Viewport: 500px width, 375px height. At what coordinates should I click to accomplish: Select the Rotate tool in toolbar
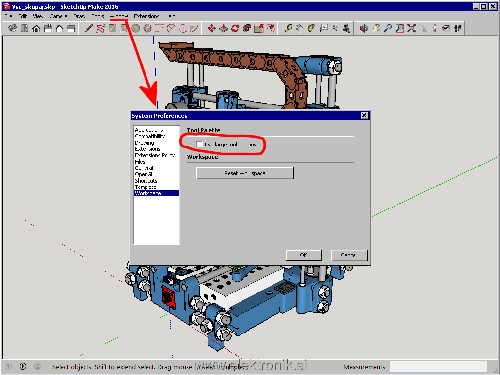[x=235, y=28]
